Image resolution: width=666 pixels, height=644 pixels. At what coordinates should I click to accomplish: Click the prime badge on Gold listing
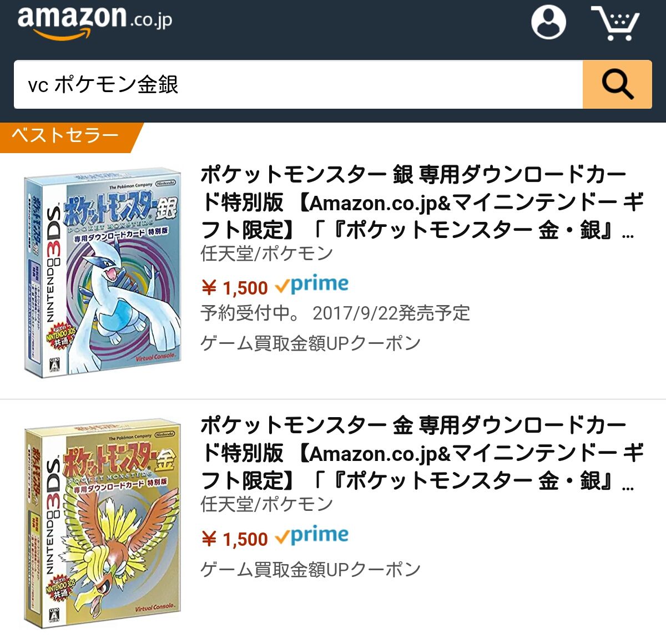click(312, 536)
